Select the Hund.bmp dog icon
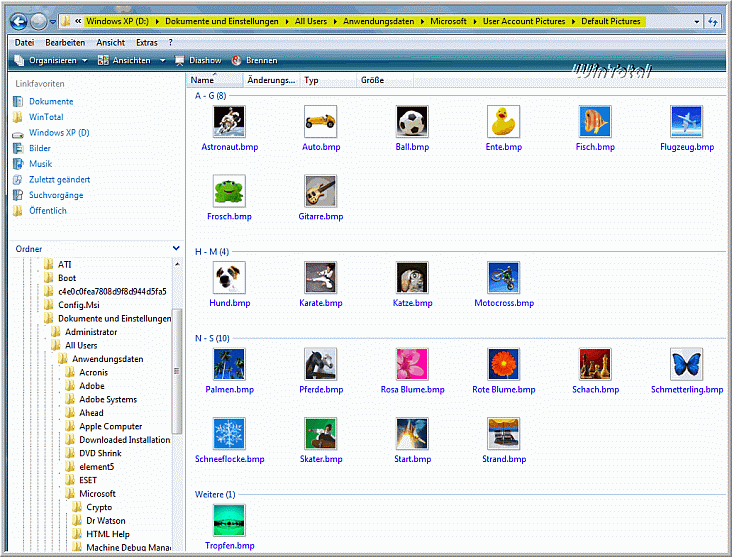The image size is (732, 557). click(229, 277)
